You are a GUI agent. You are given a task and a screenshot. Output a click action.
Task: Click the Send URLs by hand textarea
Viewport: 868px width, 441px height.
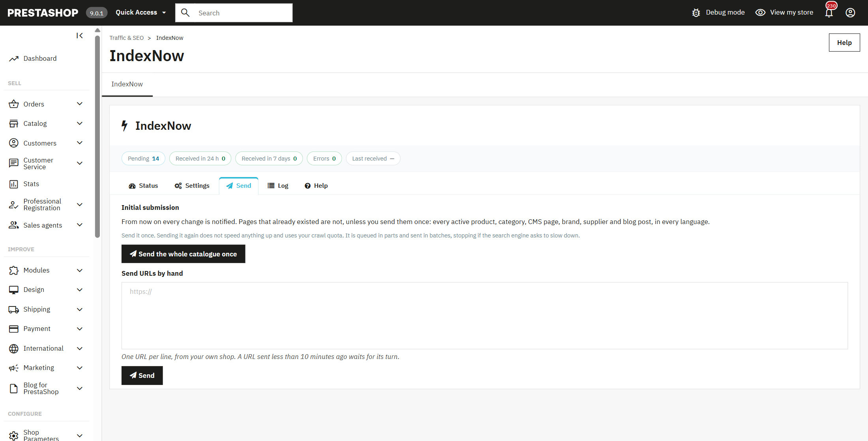(x=485, y=316)
